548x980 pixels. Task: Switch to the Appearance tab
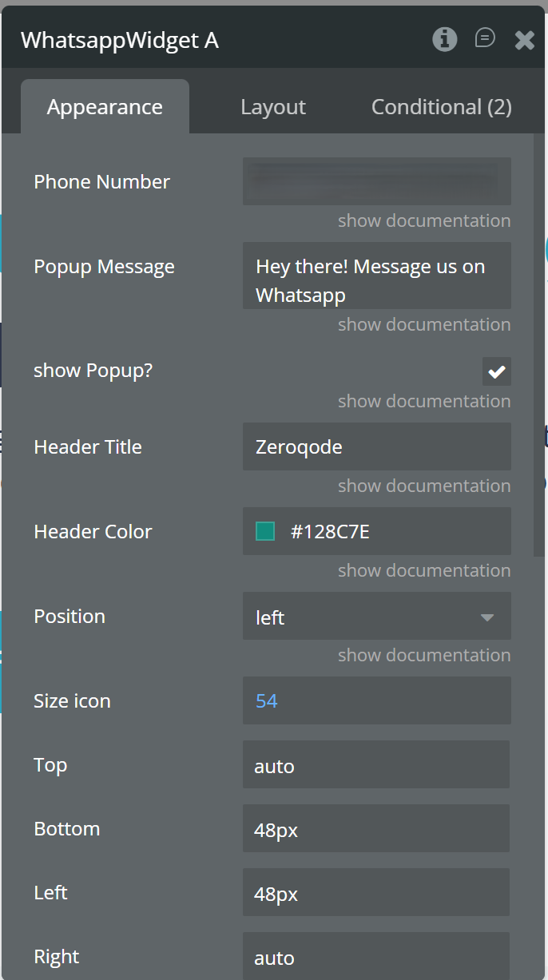(x=105, y=107)
